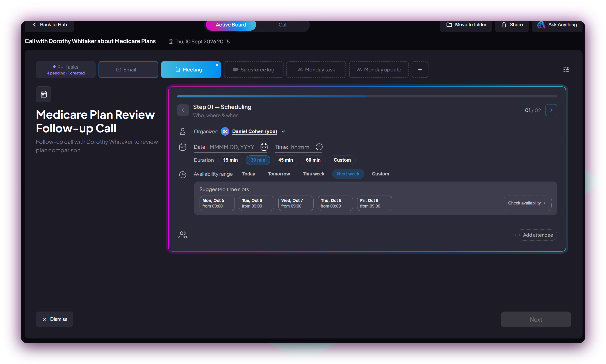Click the calendar picker icon in the Date field
606x364 pixels.
tap(264, 147)
